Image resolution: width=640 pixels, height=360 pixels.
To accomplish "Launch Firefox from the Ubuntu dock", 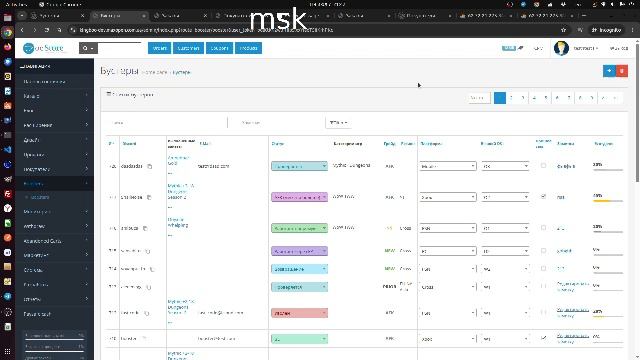I will click(7, 47).
